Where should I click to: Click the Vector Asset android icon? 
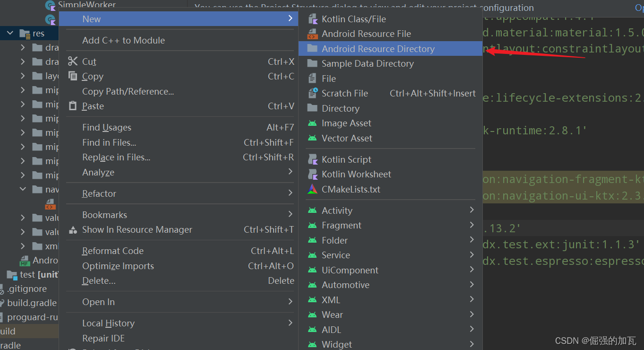click(x=312, y=138)
